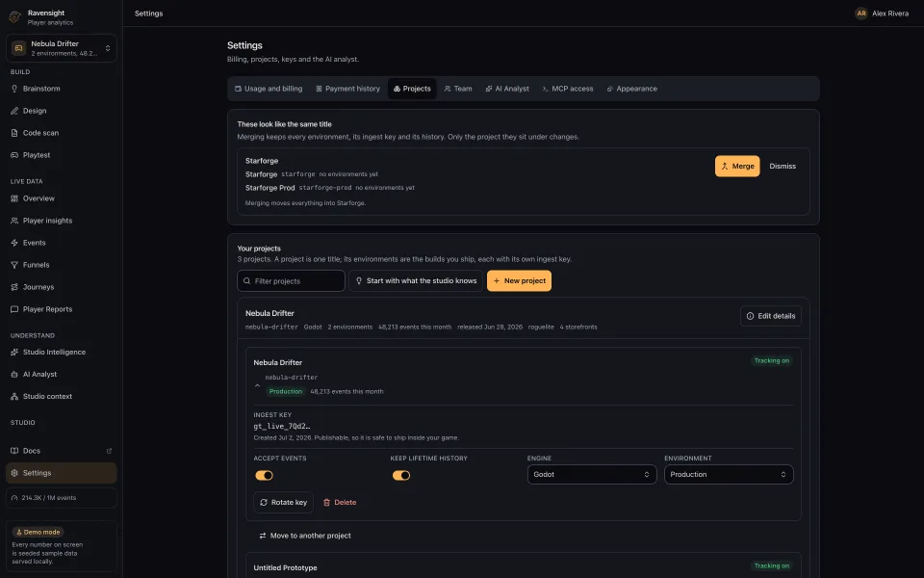Click the swap arrows icon on Move
Screen dimensions: 924x578
(x=262, y=536)
